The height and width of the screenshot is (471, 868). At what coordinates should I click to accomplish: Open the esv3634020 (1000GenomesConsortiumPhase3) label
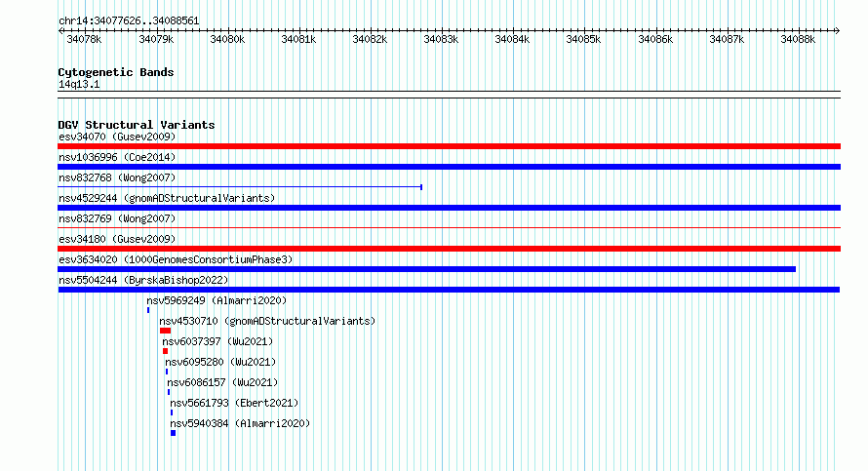(x=176, y=259)
